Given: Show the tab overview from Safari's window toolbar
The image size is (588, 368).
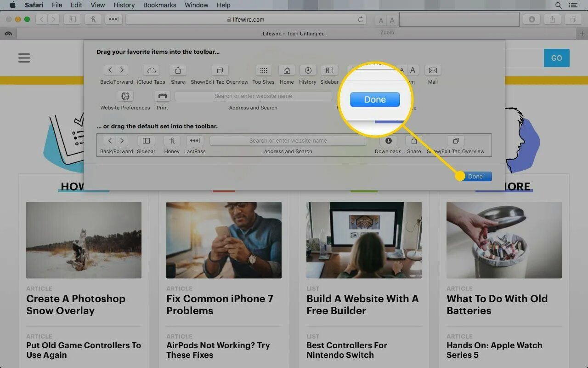Looking at the screenshot, I should [573, 19].
